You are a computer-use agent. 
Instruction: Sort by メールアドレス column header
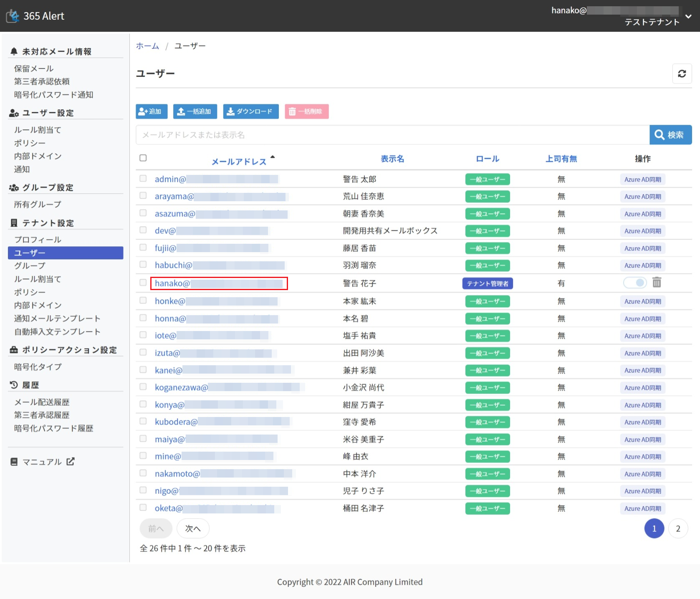239,162
